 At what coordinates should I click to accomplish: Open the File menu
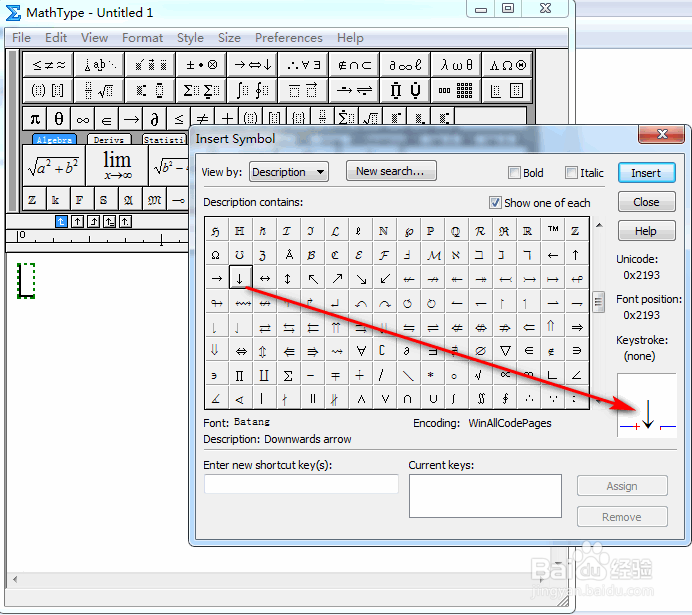(21, 38)
